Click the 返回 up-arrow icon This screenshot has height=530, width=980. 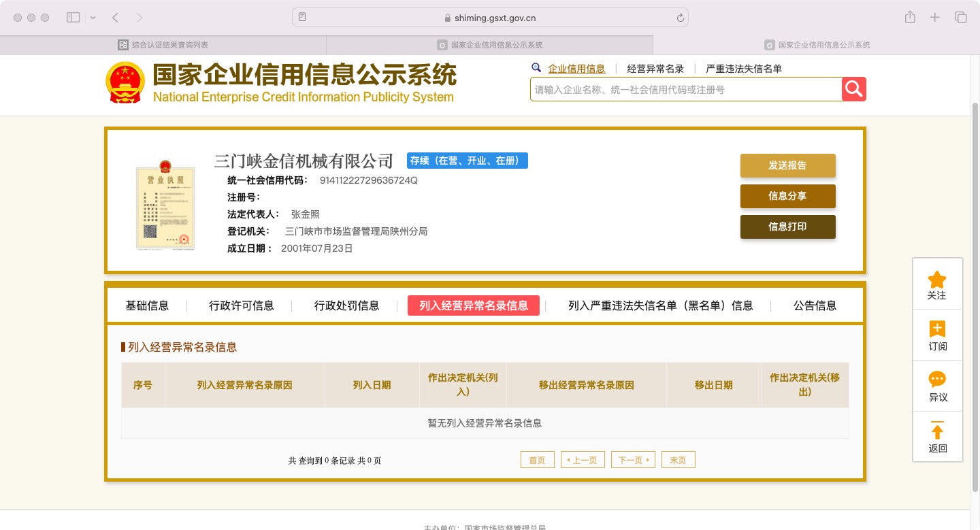pos(937,431)
